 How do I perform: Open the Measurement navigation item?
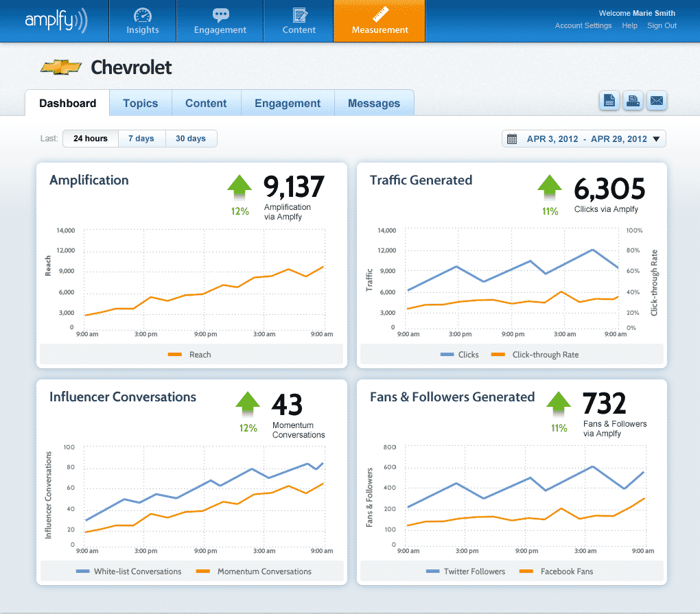tap(380, 21)
